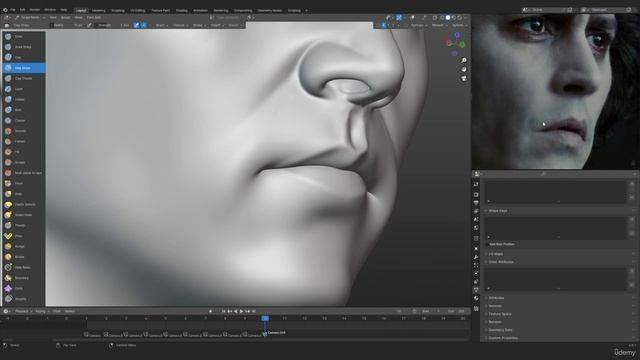Toggle radius pen pressure button
Viewport: 640px width, 360px height.
pos(89,25)
